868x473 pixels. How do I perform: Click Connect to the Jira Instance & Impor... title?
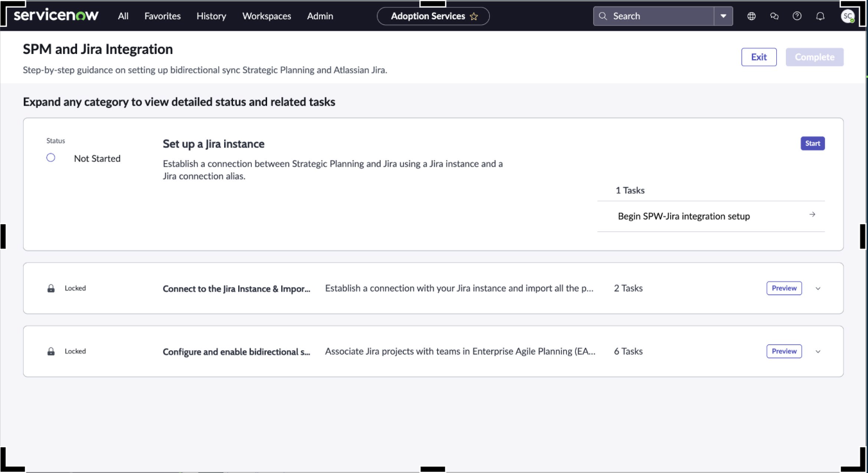click(x=236, y=289)
